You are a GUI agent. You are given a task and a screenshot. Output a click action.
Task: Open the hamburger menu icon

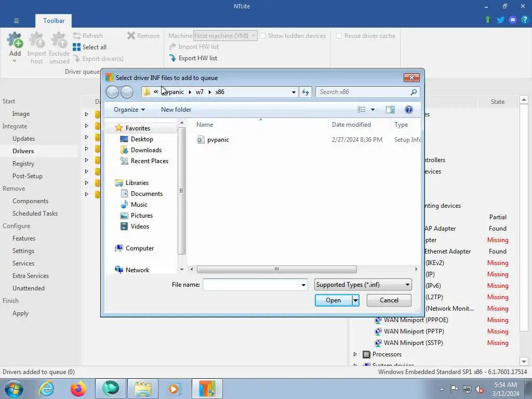point(16,21)
